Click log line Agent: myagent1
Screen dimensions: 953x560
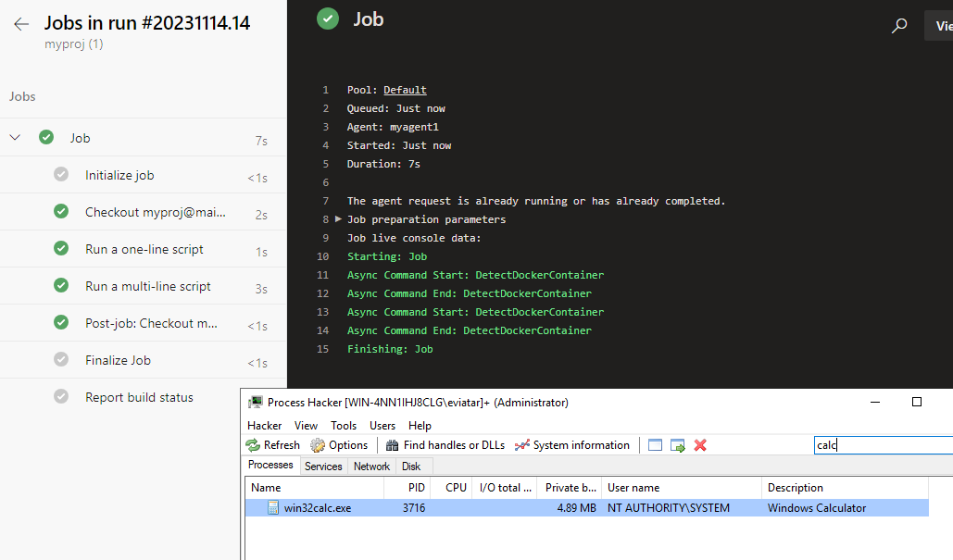click(x=393, y=127)
